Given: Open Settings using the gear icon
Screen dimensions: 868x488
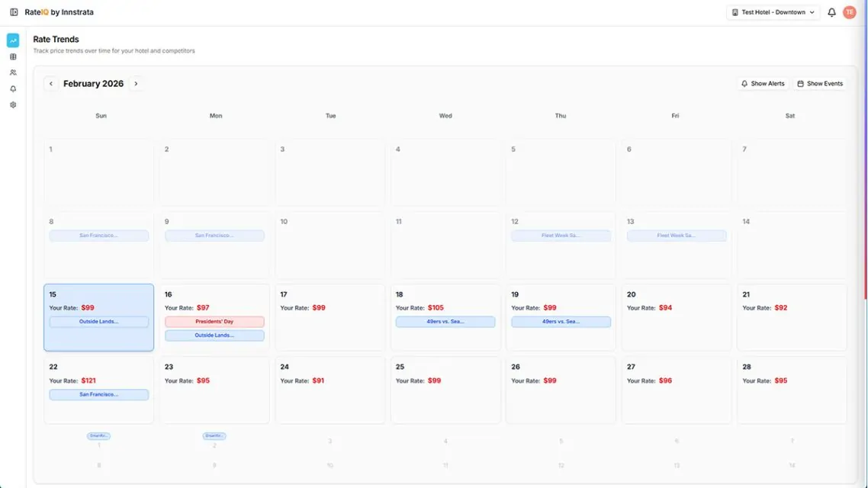Looking at the screenshot, I should pyautogui.click(x=12, y=104).
